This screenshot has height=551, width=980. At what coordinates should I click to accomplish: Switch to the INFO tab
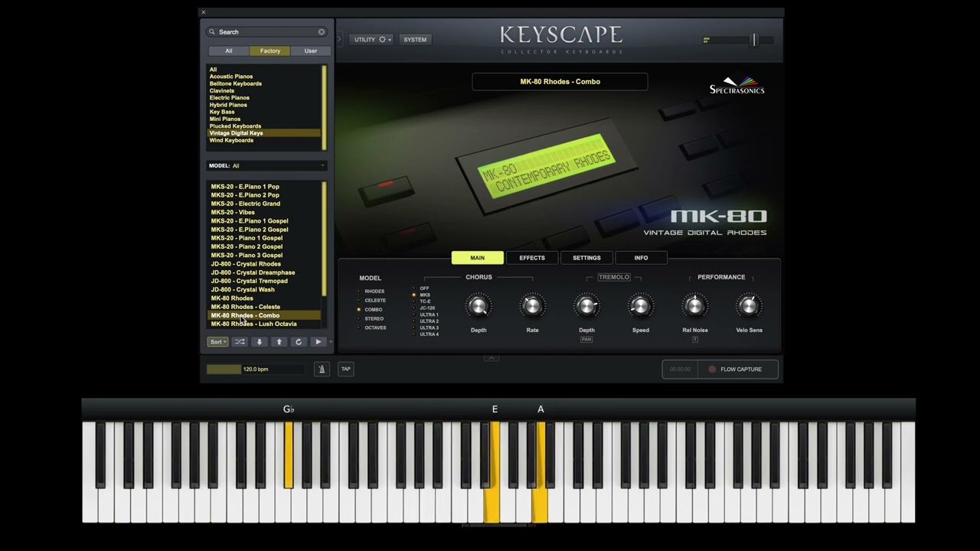(641, 258)
